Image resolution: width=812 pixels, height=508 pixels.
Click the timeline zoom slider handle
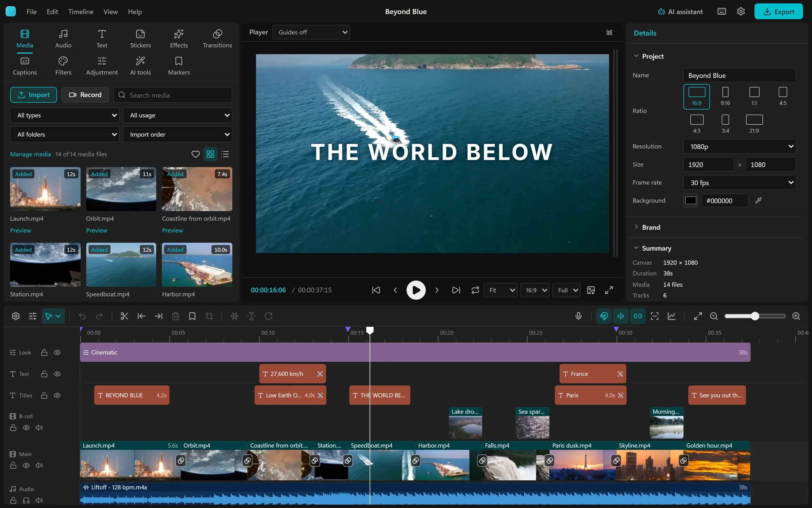755,316
